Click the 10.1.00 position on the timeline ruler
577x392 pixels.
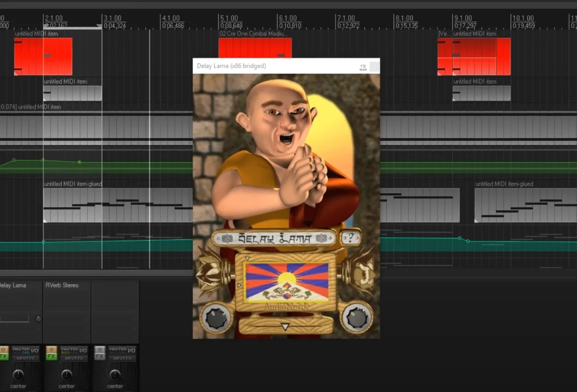pyautogui.click(x=523, y=19)
